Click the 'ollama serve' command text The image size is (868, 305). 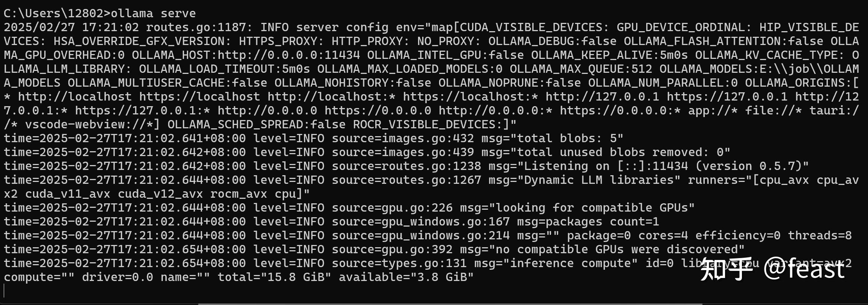[153, 14]
